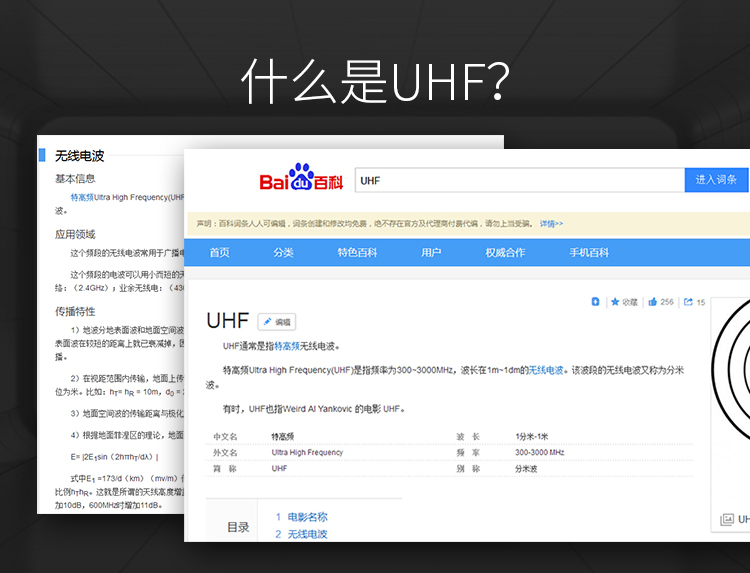
Task: Click the UHF search input field
Action: click(518, 180)
